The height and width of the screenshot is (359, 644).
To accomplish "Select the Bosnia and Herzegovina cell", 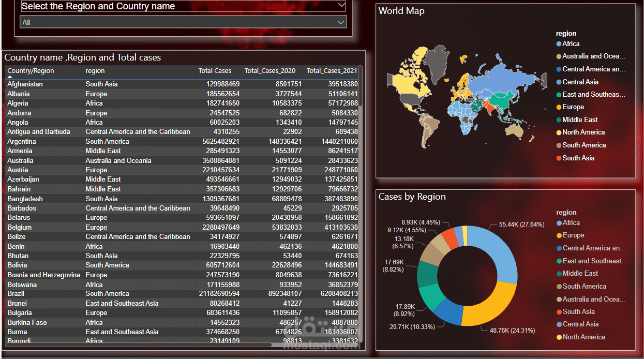I will (x=44, y=275).
